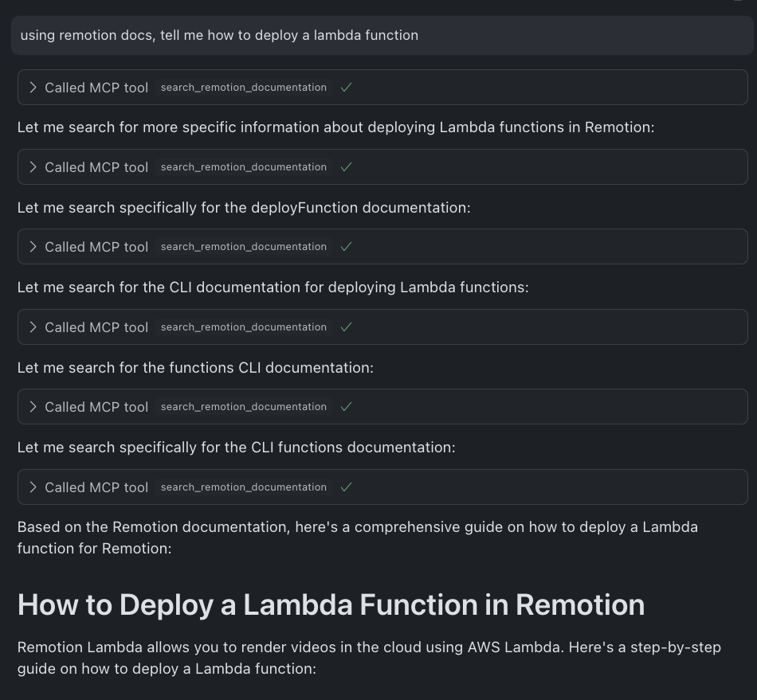
Task: Expand the first MCP tool call chevron
Action: click(x=33, y=88)
